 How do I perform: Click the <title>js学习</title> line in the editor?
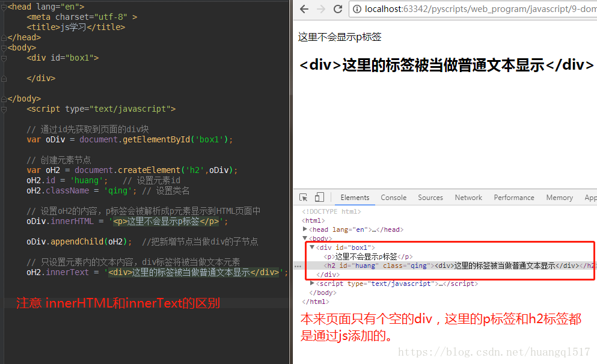(76, 27)
